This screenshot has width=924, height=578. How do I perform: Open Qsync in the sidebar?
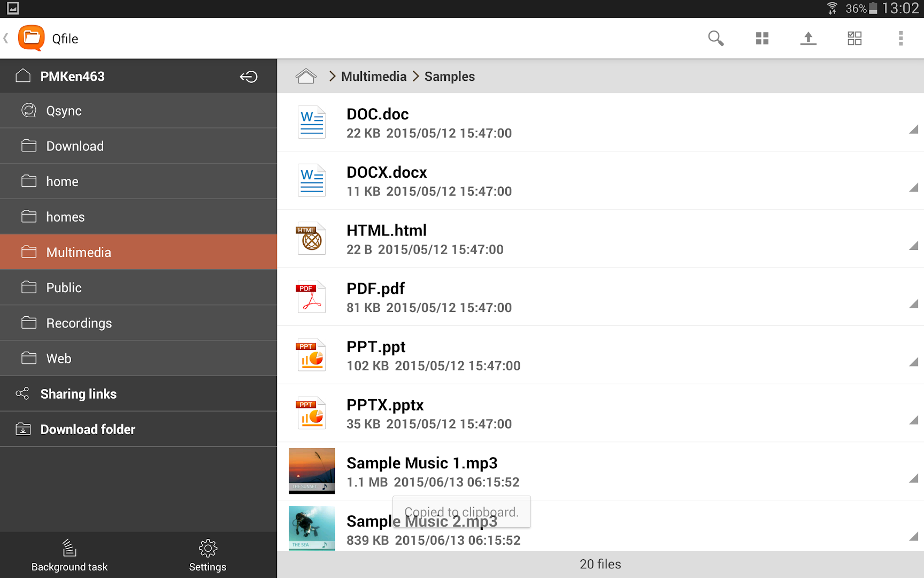[x=138, y=111]
